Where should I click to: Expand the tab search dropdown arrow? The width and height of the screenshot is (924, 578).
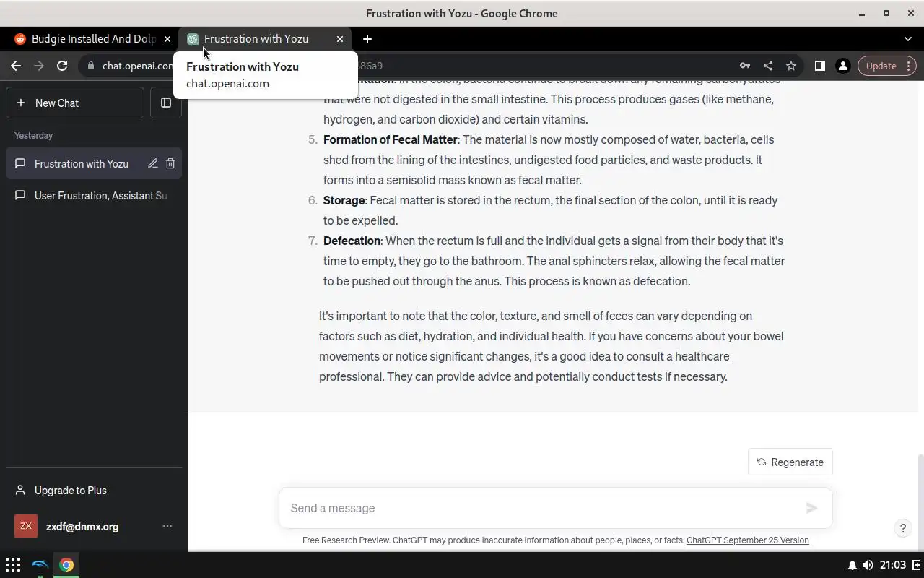click(x=908, y=39)
